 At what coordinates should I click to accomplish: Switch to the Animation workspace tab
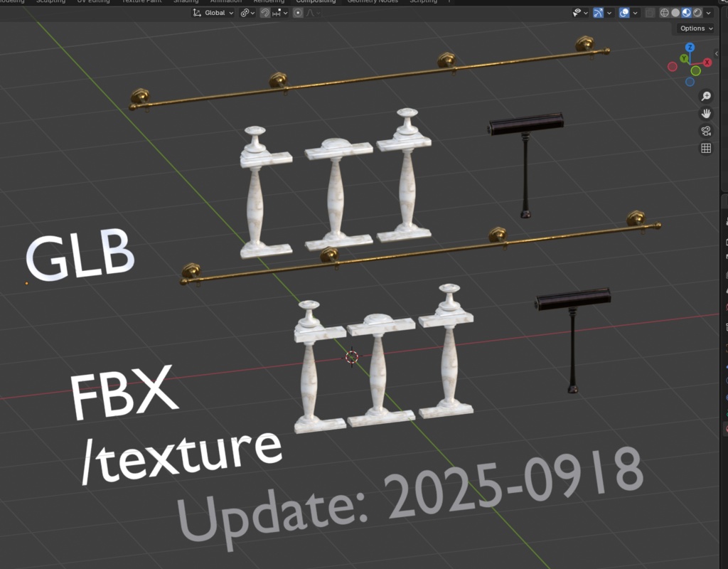click(x=225, y=1)
